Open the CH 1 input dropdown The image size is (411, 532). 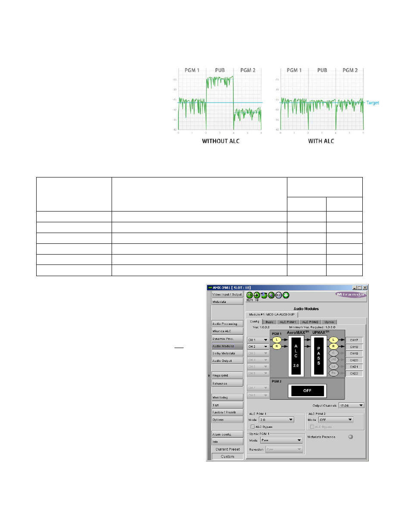click(258, 340)
